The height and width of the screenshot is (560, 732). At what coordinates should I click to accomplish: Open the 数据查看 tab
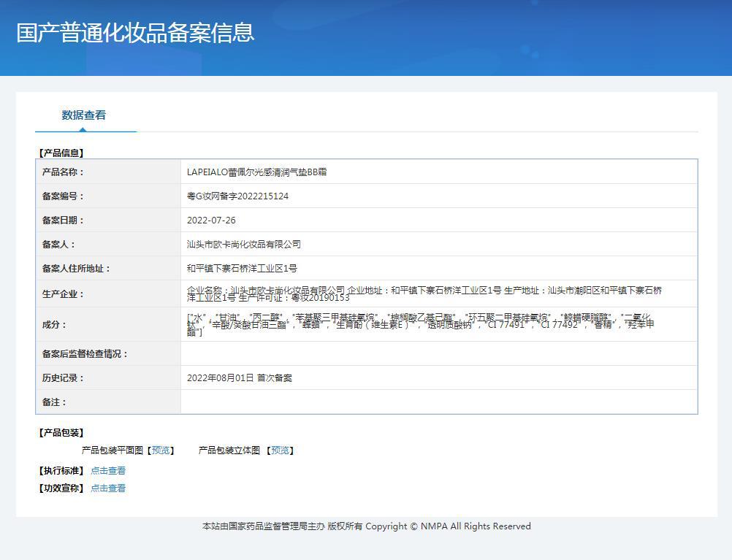tap(84, 115)
